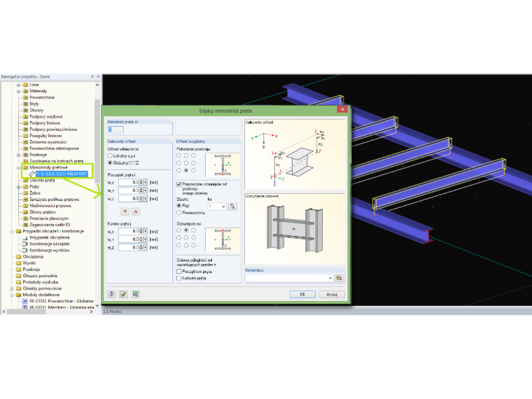Click the Podpory liniowe icon
This screenshot has height=399, width=532.
pos(25,122)
